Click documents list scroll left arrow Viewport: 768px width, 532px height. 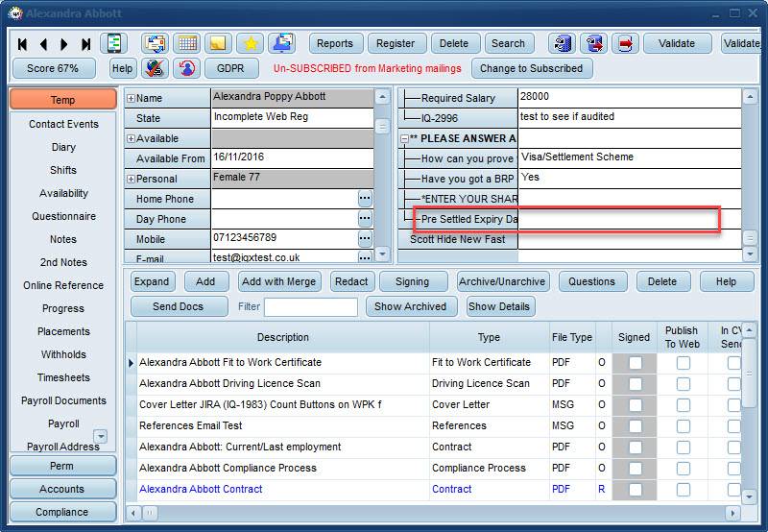[133, 513]
